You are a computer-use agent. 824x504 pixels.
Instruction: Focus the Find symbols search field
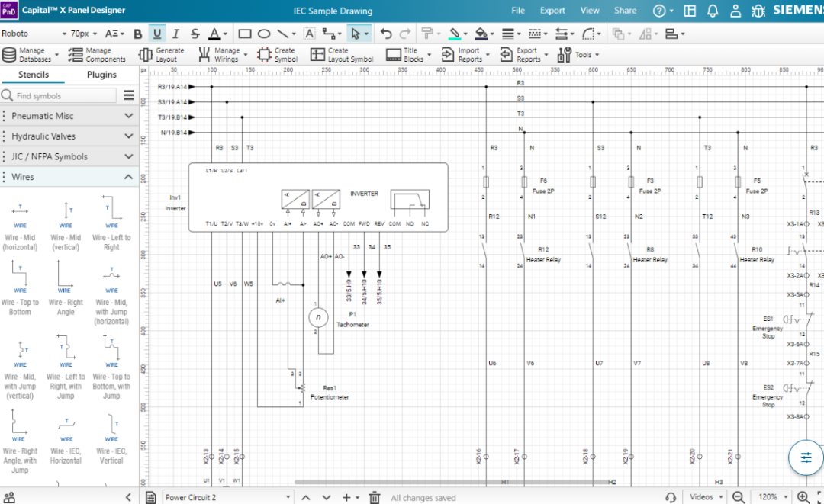click(59, 95)
